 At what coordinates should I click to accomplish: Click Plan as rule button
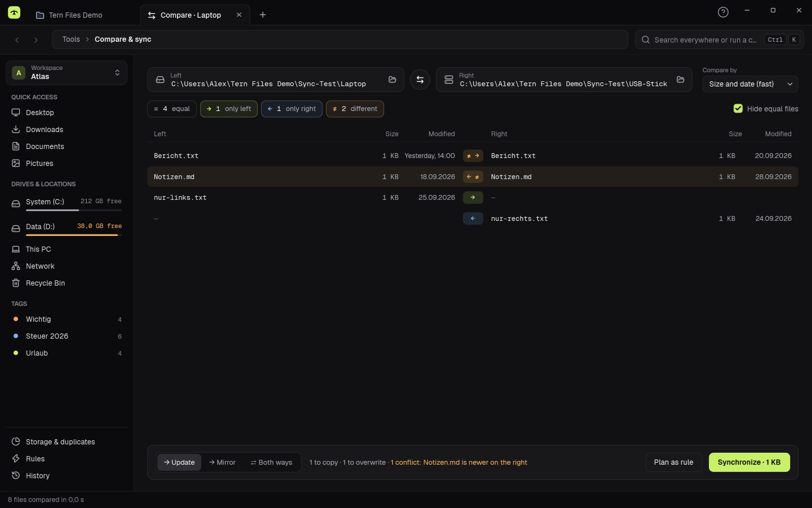674,462
